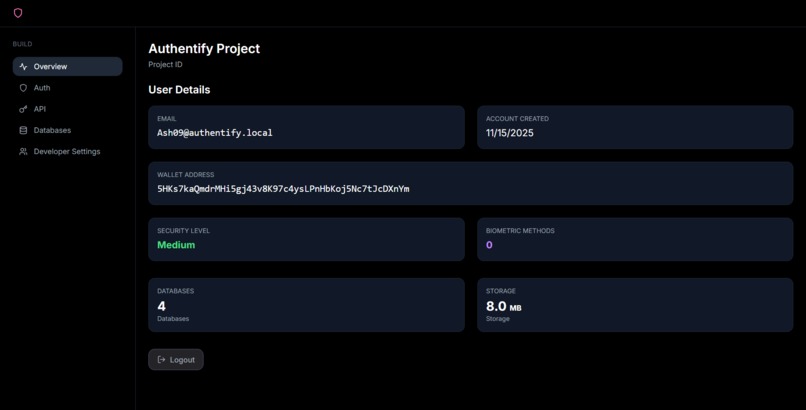The width and height of the screenshot is (806, 410).
Task: Open Developer Settings
Action: (67, 152)
